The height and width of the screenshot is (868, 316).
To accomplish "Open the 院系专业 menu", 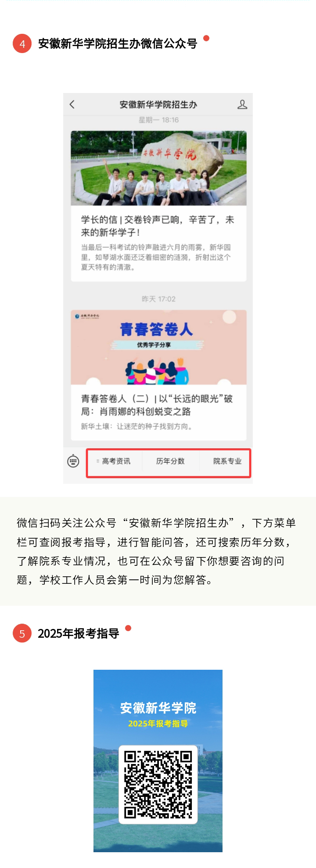I will pos(227,461).
